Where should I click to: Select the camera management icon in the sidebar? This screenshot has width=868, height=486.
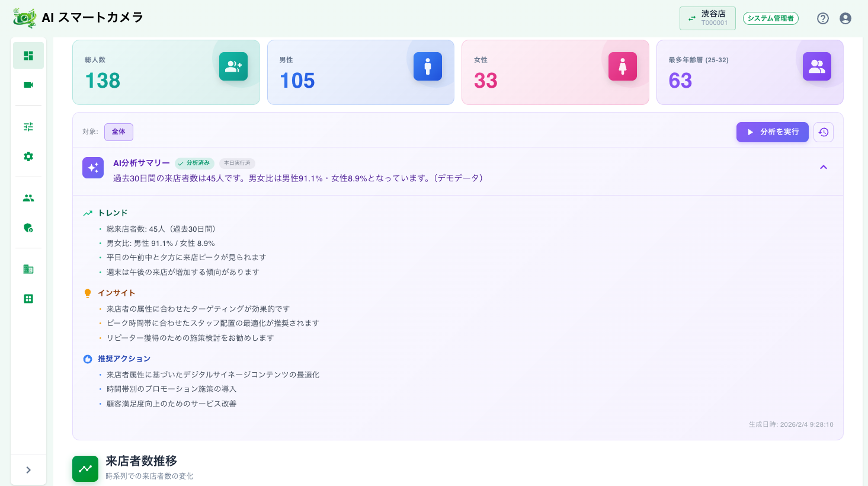[x=28, y=85]
